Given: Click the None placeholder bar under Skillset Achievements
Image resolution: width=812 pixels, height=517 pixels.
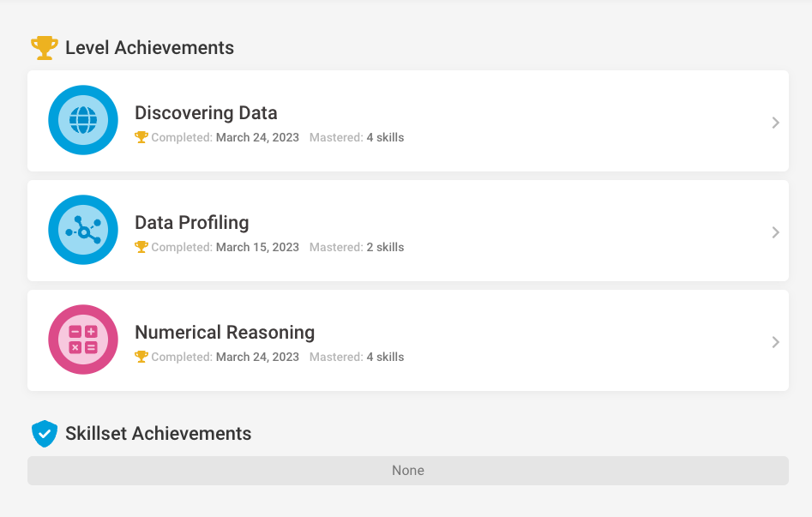Looking at the screenshot, I should (x=408, y=471).
